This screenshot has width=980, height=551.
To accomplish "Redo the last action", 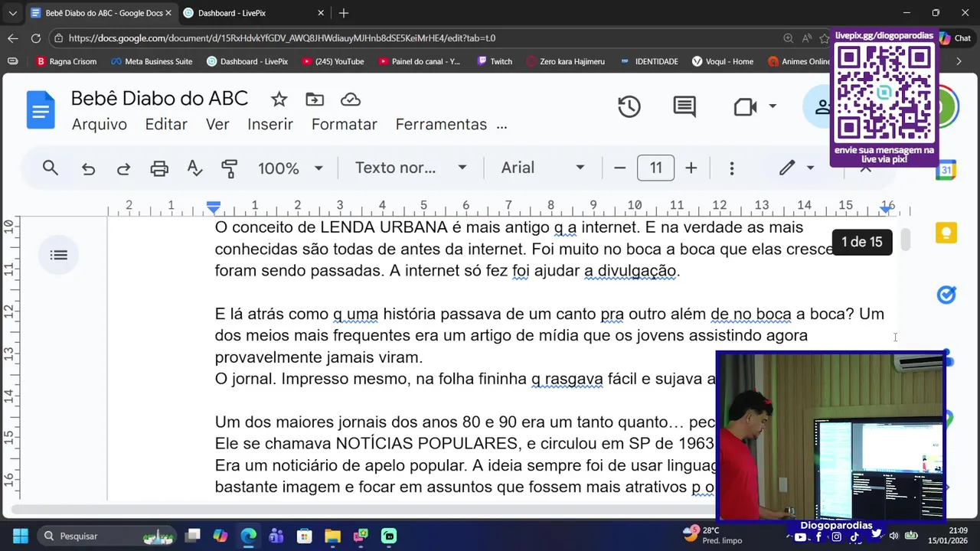I will point(123,168).
